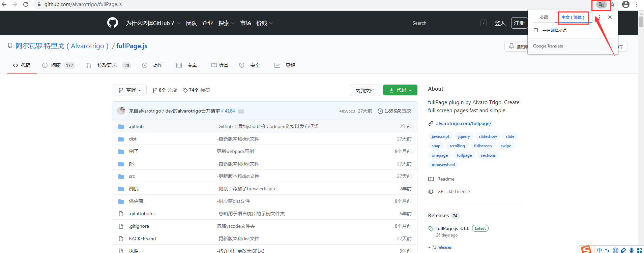The width and height of the screenshot is (644, 253).
Task: Click the tag icon next to fullPage.js 3.1.0
Action: pyautogui.click(x=431, y=229)
